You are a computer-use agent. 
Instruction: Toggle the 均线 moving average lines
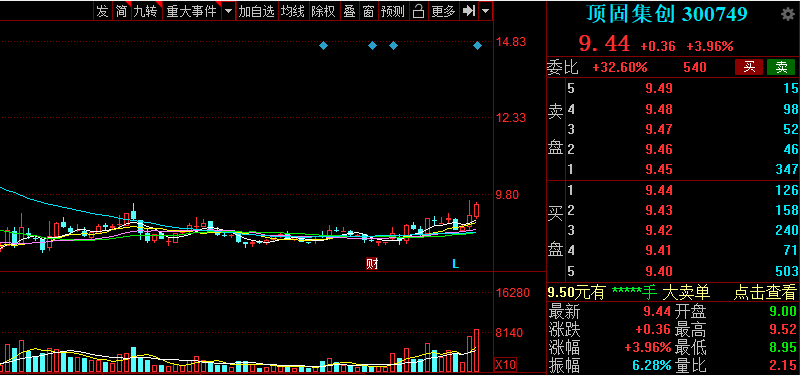(x=293, y=11)
